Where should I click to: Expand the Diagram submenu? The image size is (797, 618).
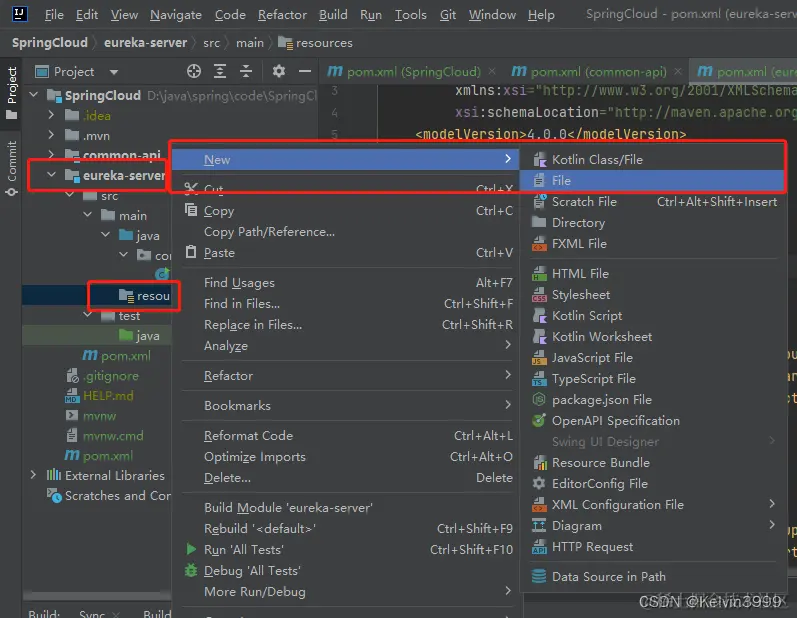tap(653, 526)
